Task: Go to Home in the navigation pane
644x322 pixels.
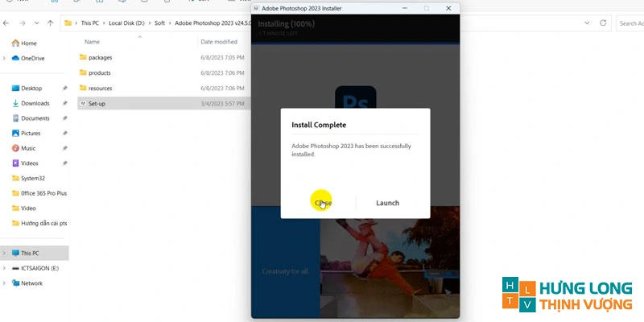Action: tap(28, 43)
